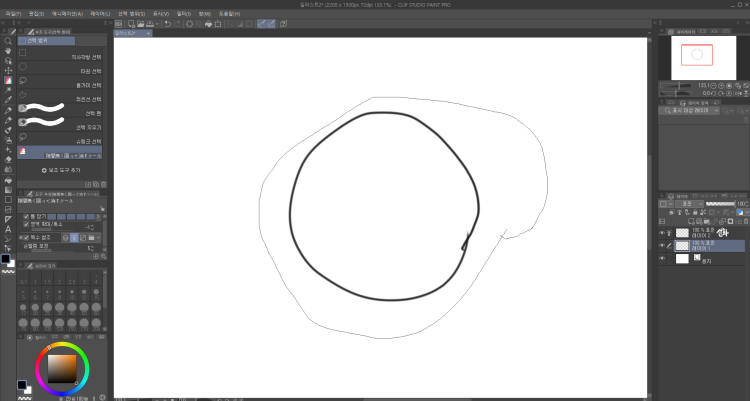Screen dimensions: 750x401
Task: Toggle the multiple referring checkbox in Tool Property
Action: click(26, 237)
